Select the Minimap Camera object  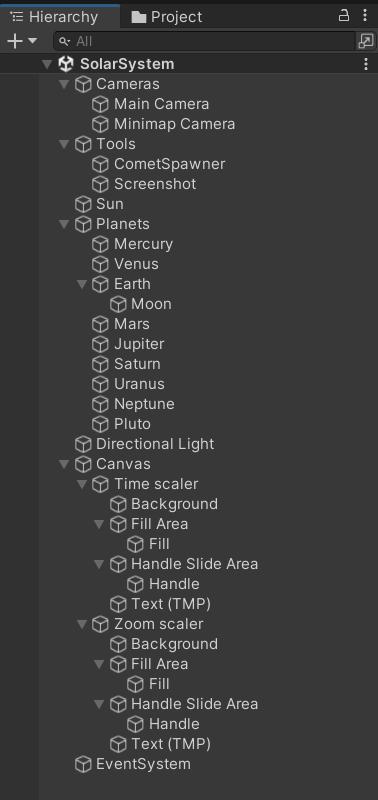[x=174, y=124]
